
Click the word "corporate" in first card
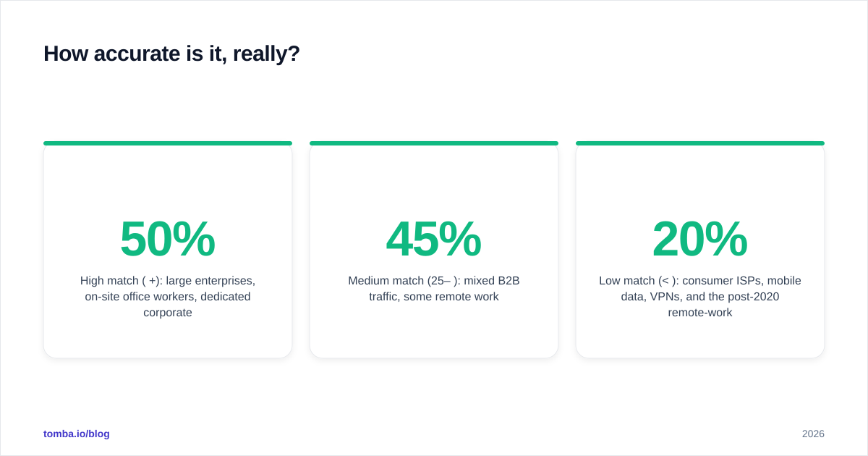168,313
